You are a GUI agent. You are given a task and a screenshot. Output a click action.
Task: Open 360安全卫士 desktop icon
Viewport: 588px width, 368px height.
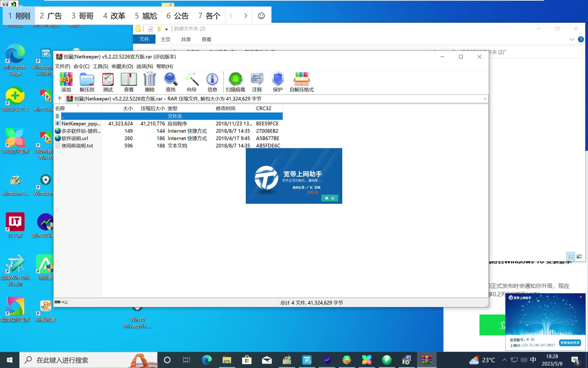(15, 99)
